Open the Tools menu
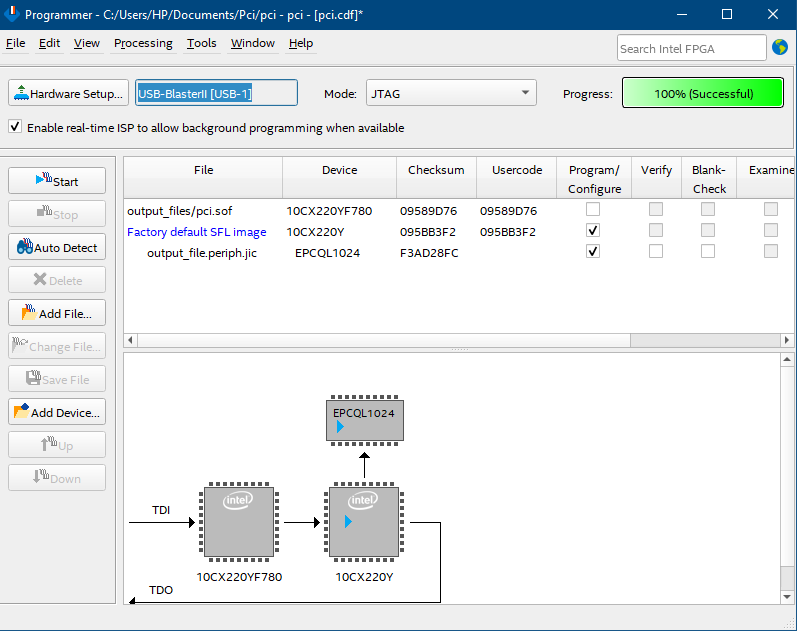 click(201, 43)
